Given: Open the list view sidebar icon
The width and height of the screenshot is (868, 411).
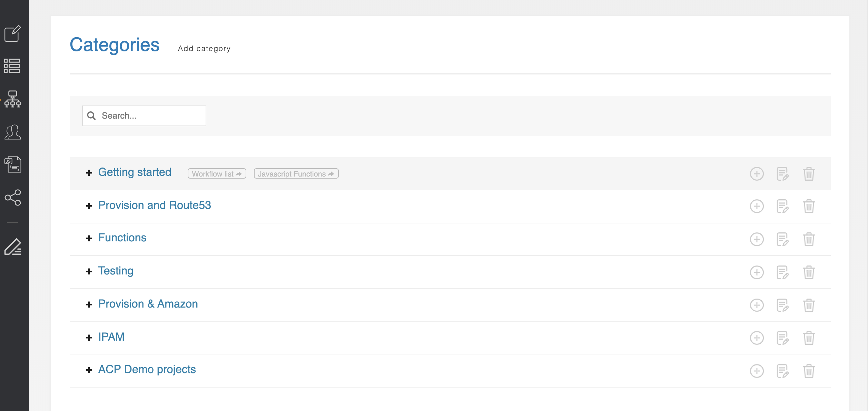Looking at the screenshot, I should 12,66.
